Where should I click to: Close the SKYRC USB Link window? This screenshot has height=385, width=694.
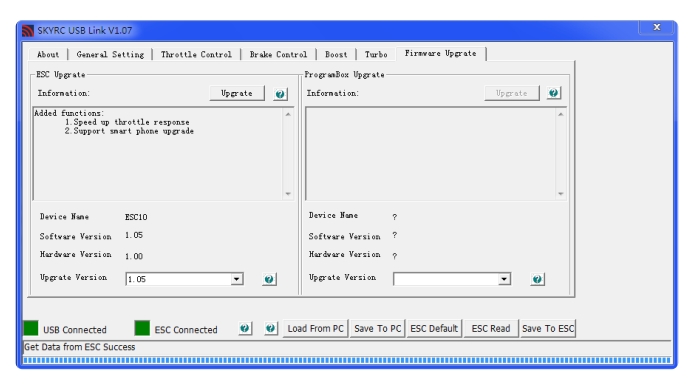tap(657, 27)
